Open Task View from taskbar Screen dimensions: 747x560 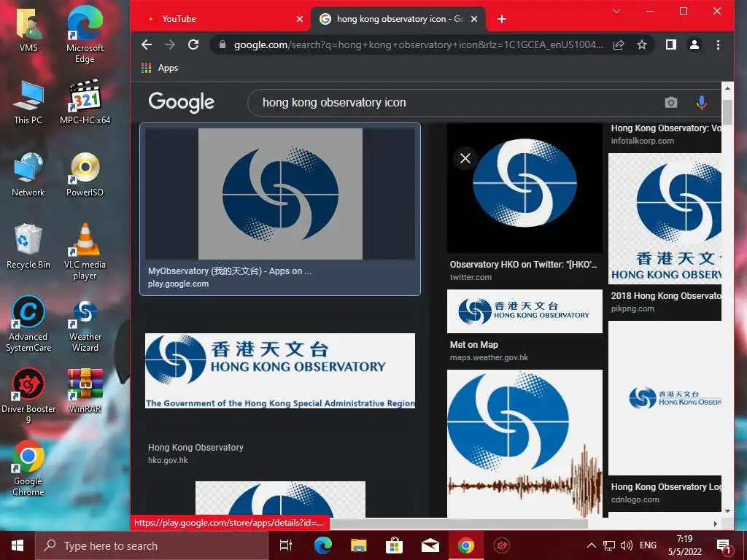pyautogui.click(x=286, y=545)
